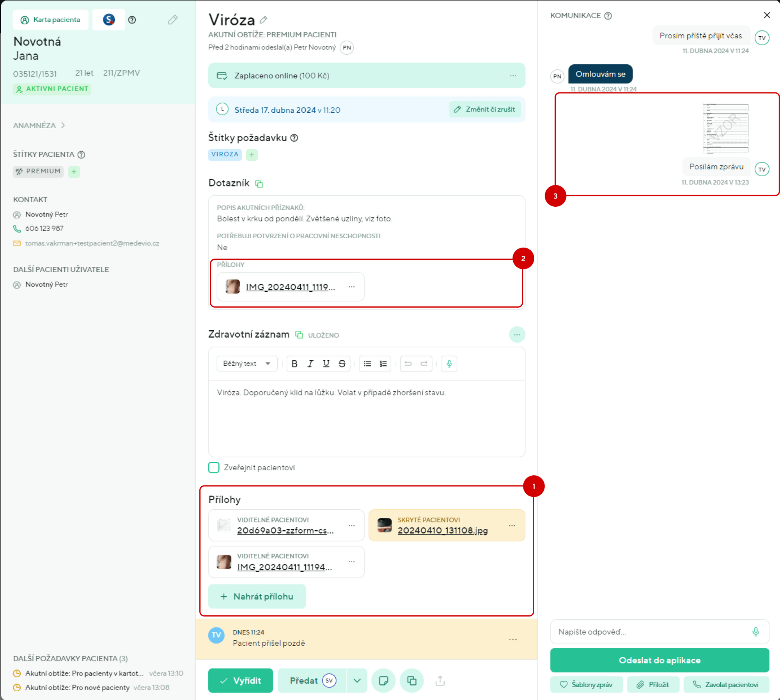This screenshot has width=780, height=700.
Task: Start voice dictation in health record toolbar
Action: click(449, 364)
